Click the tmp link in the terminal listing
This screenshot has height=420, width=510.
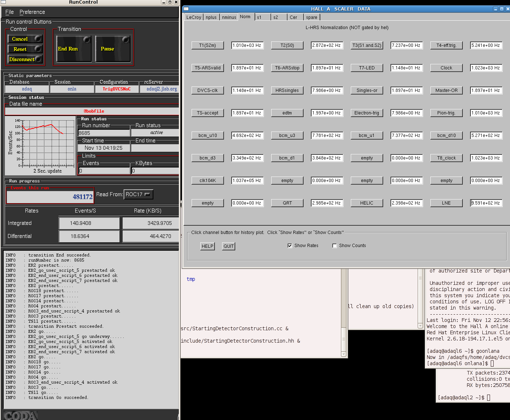click(x=191, y=279)
